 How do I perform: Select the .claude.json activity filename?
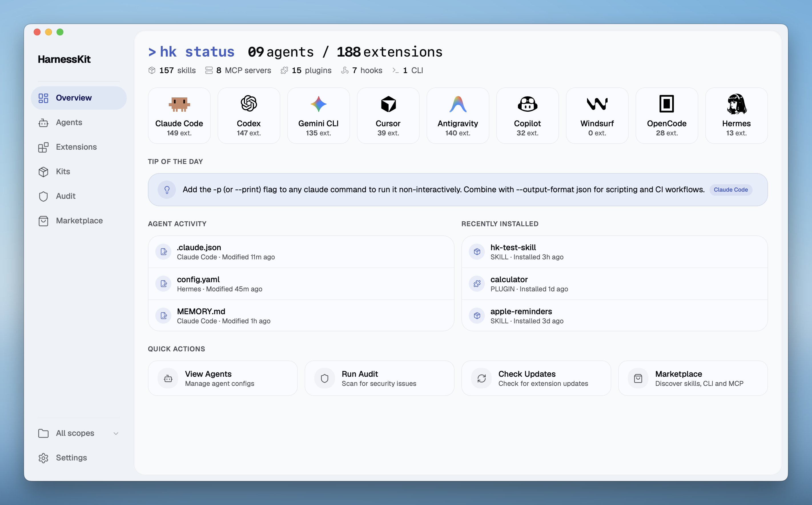pyautogui.click(x=199, y=247)
